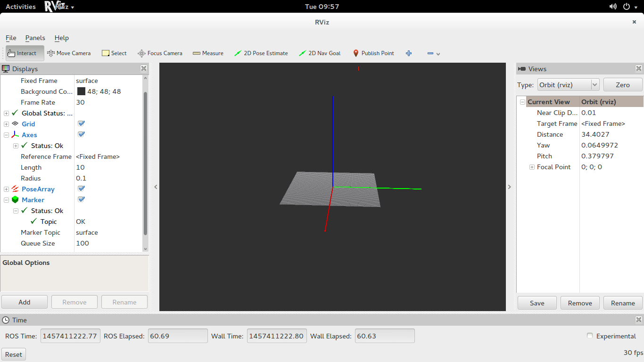Image resolution: width=644 pixels, height=362 pixels.
Task: Collapse right panel with arrow handle
Action: tap(509, 187)
